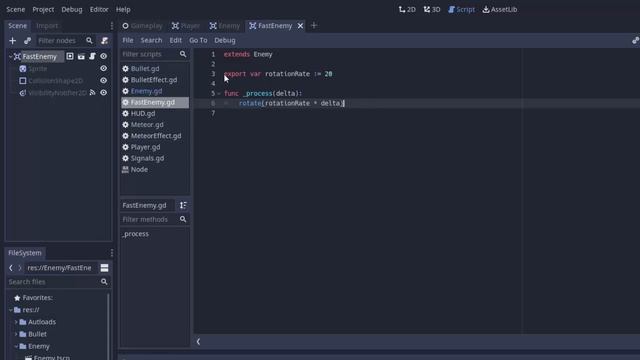Collapse the Enemy folder
The image size is (640, 360).
tap(16, 347)
